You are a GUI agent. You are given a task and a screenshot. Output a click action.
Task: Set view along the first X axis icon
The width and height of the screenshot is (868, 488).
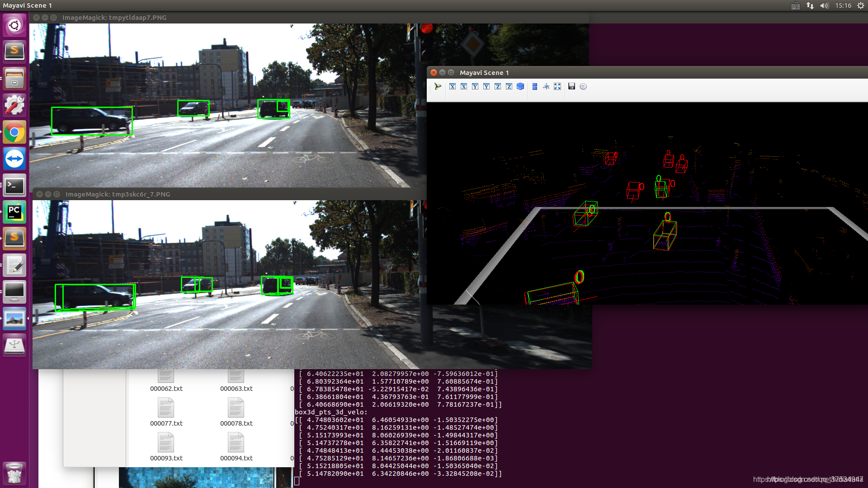click(453, 86)
